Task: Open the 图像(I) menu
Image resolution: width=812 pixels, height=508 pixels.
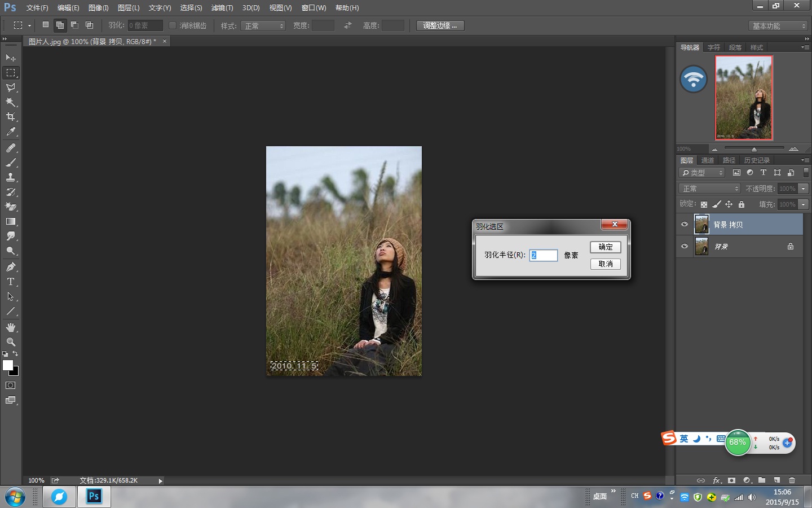Action: [98, 8]
